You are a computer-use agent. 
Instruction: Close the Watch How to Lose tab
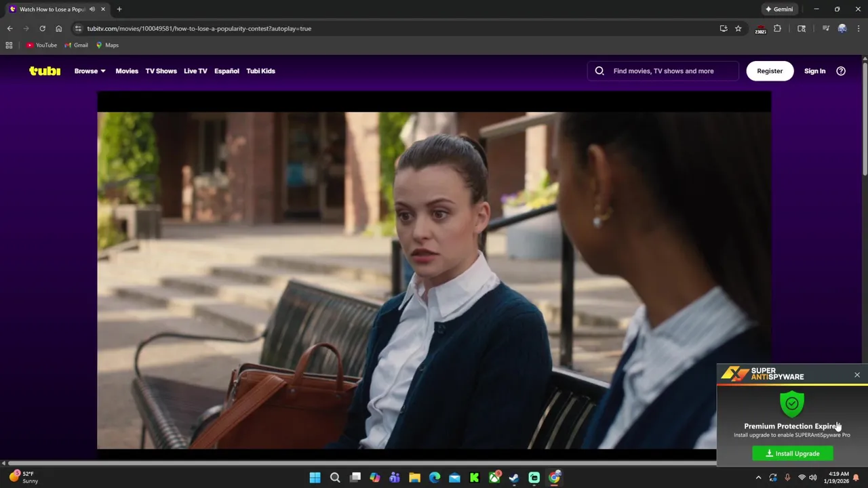(x=103, y=9)
